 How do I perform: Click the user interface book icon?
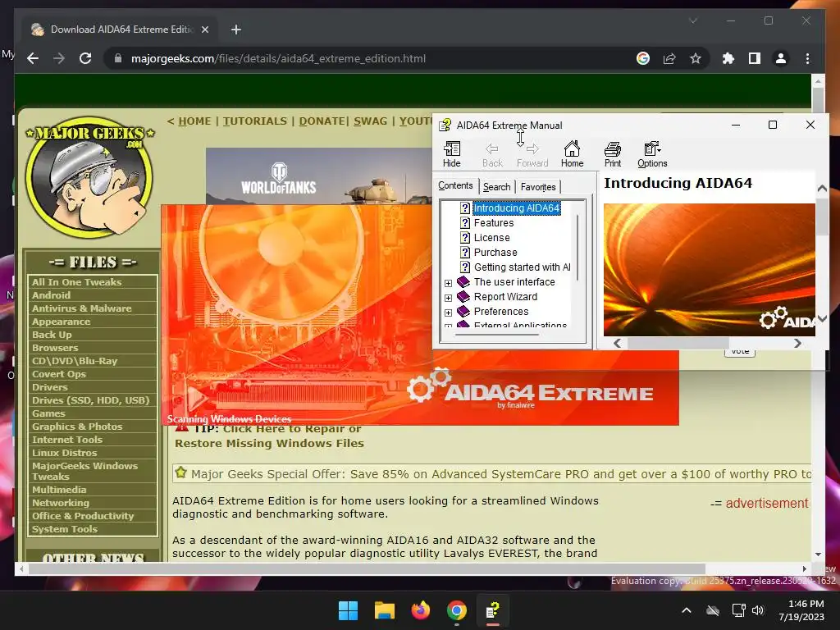click(463, 282)
